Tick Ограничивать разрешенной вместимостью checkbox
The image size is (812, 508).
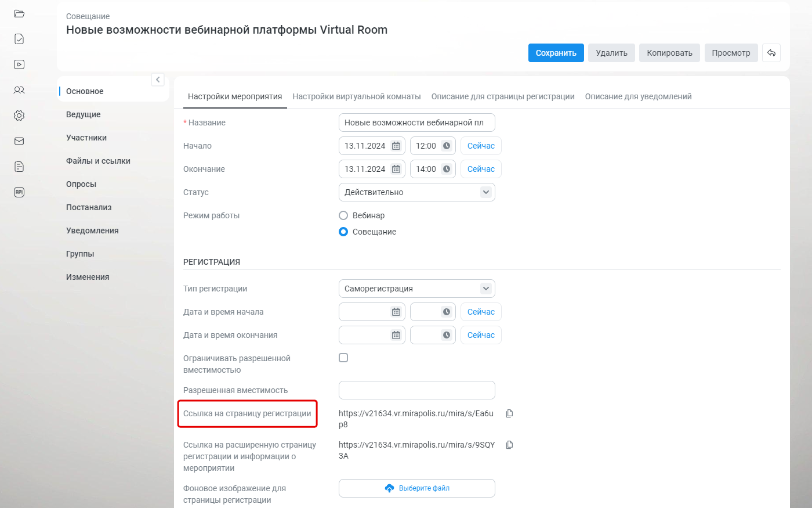(x=343, y=358)
